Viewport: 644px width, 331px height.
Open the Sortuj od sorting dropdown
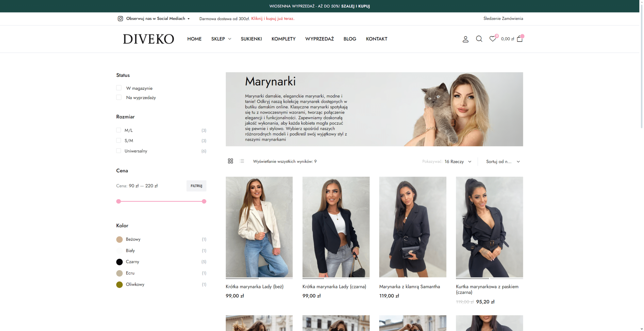[x=502, y=161]
